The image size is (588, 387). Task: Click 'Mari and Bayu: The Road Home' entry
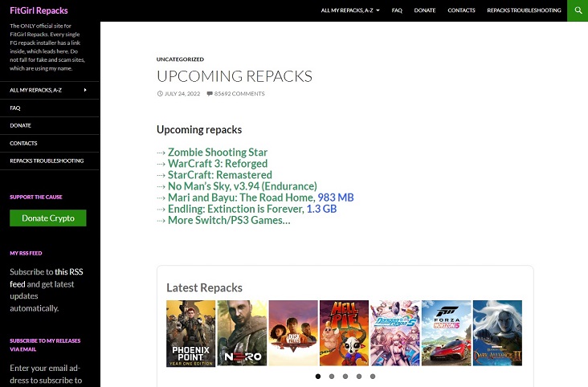pyautogui.click(x=241, y=198)
